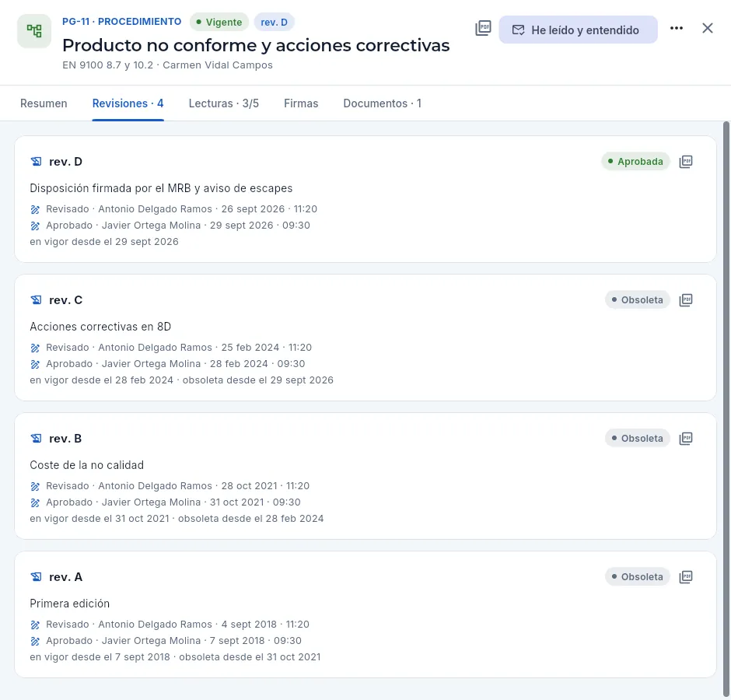Click the procedure flowchart icon in header

pos(34,31)
